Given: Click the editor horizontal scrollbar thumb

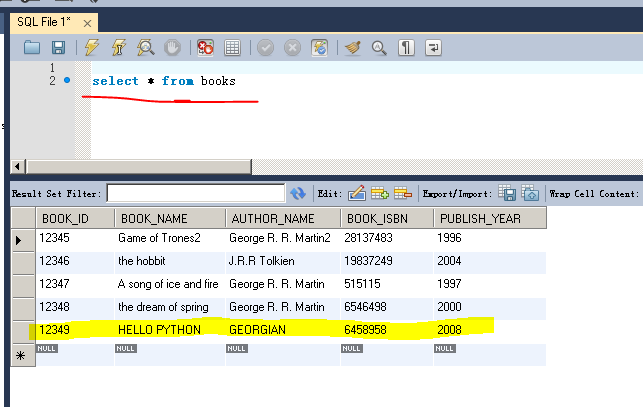Looking at the screenshot, I should (139, 167).
